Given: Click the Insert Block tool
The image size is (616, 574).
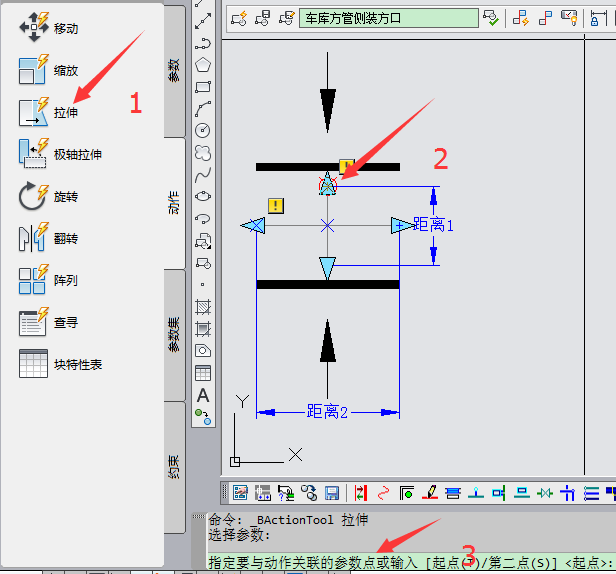Looking at the screenshot, I should (x=203, y=241).
